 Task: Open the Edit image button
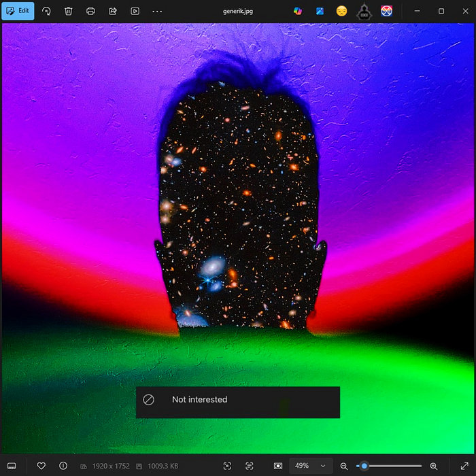(18, 11)
